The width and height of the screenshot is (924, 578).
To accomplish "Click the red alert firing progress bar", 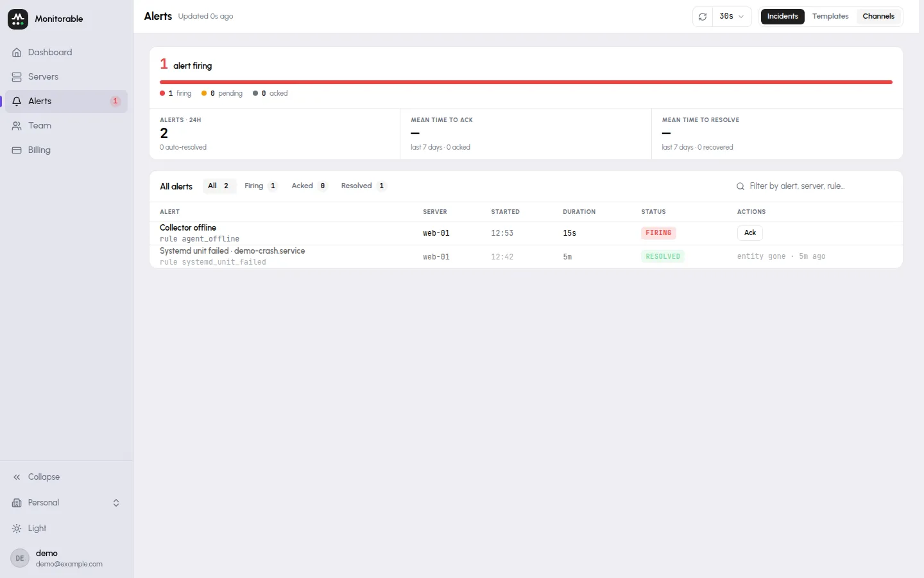I will 526,82.
